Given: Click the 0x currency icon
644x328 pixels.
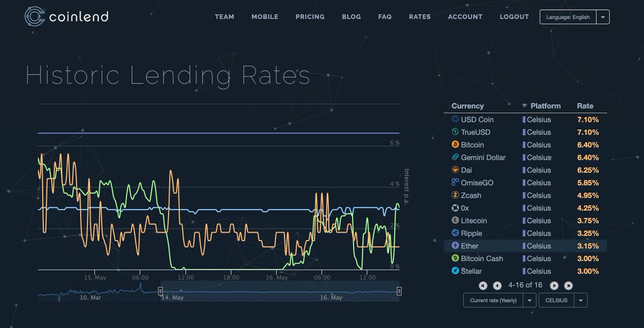Looking at the screenshot, I should pos(455,208).
